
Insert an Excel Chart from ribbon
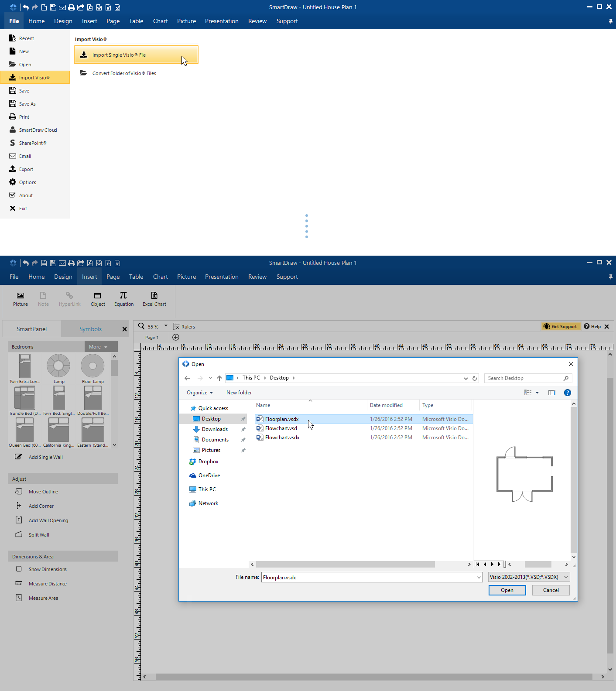coord(154,299)
